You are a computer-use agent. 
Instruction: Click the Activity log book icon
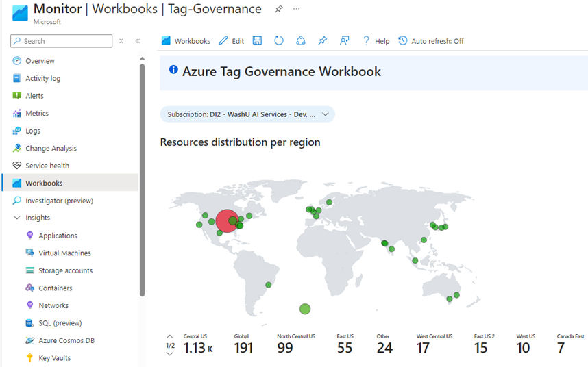[x=17, y=78]
